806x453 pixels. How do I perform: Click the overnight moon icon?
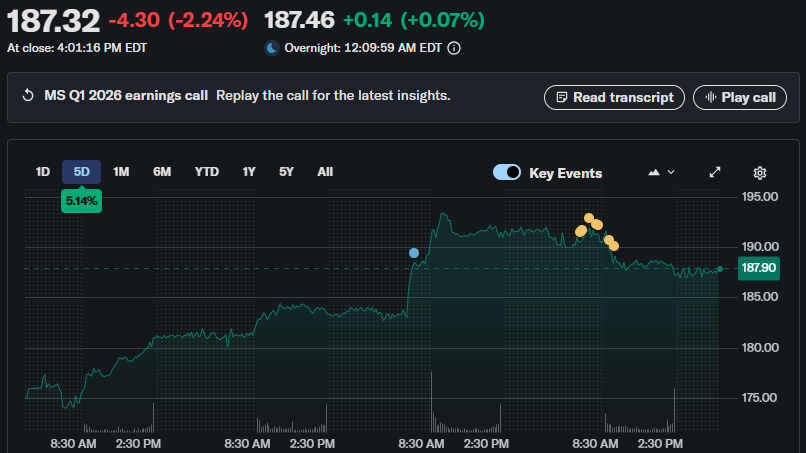click(x=272, y=47)
